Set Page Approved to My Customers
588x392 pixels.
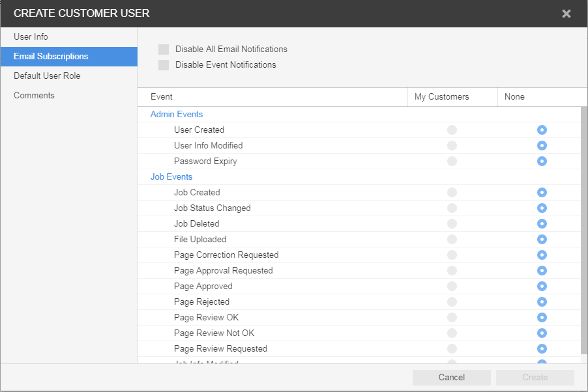pos(452,287)
